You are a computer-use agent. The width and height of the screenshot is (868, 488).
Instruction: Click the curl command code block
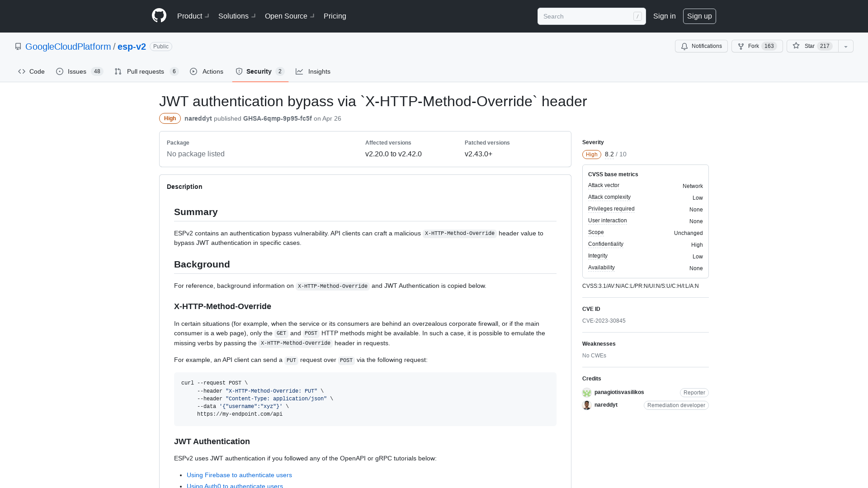click(365, 399)
